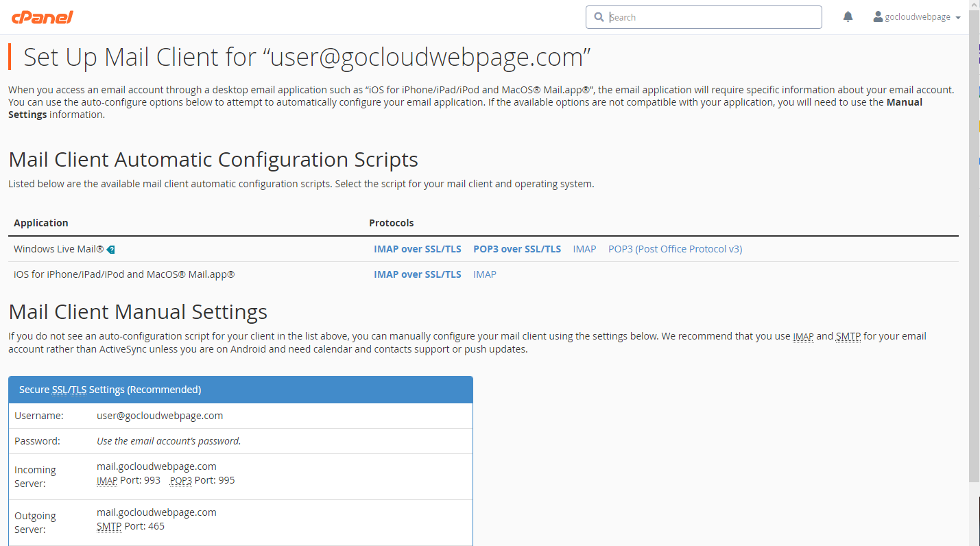Open iOS Mail.app IMAP over SSL/TLS script
Viewport: 980px width, 546px height.
pyautogui.click(x=418, y=274)
